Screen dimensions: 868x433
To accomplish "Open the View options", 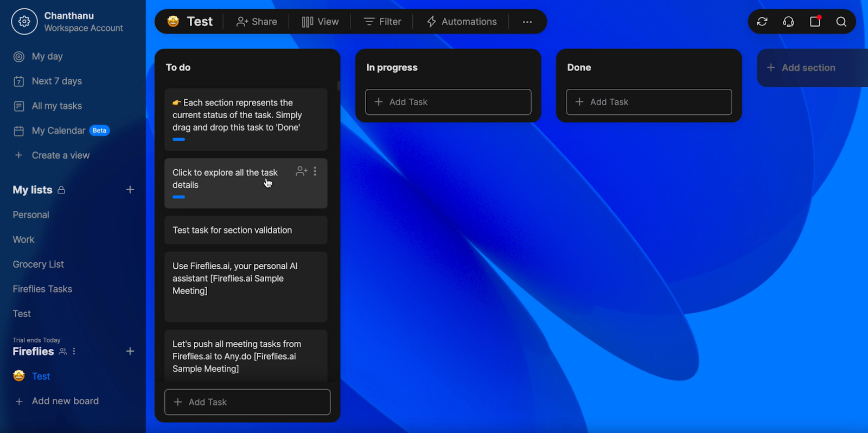I will (x=320, y=22).
